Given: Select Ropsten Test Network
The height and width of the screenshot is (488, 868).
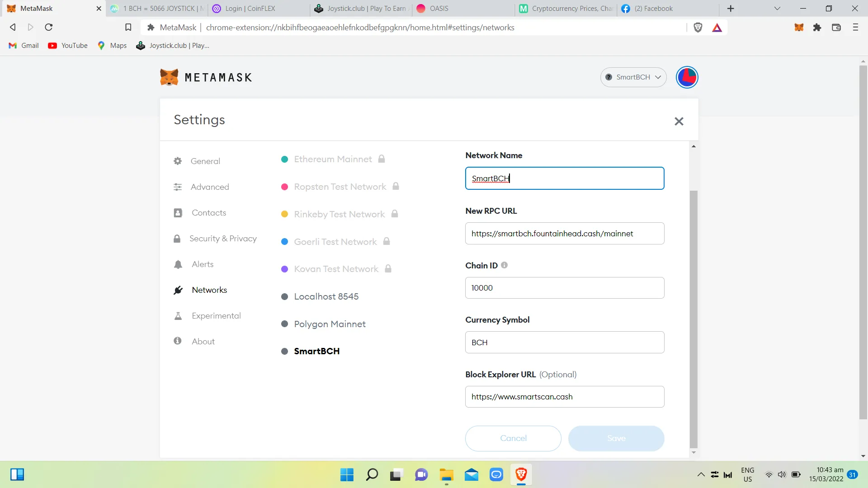Looking at the screenshot, I should click(340, 187).
